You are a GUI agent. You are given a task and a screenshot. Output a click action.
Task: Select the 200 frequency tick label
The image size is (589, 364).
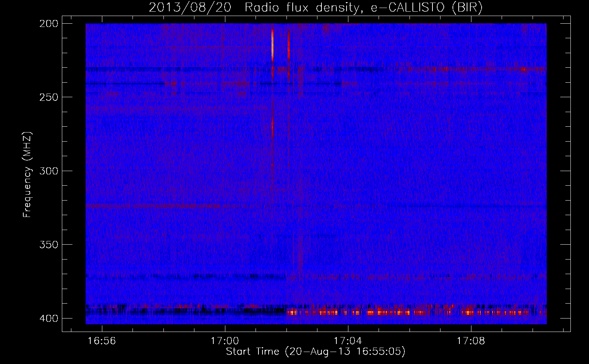tap(48, 24)
